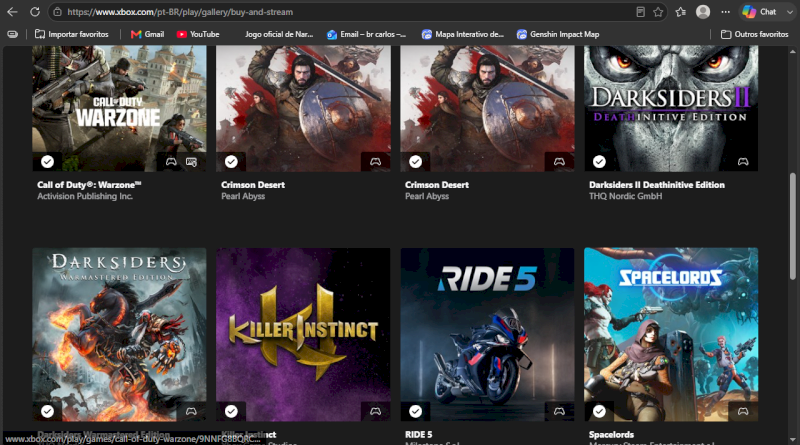Click the controller icon on the Spacelords card

(x=743, y=411)
